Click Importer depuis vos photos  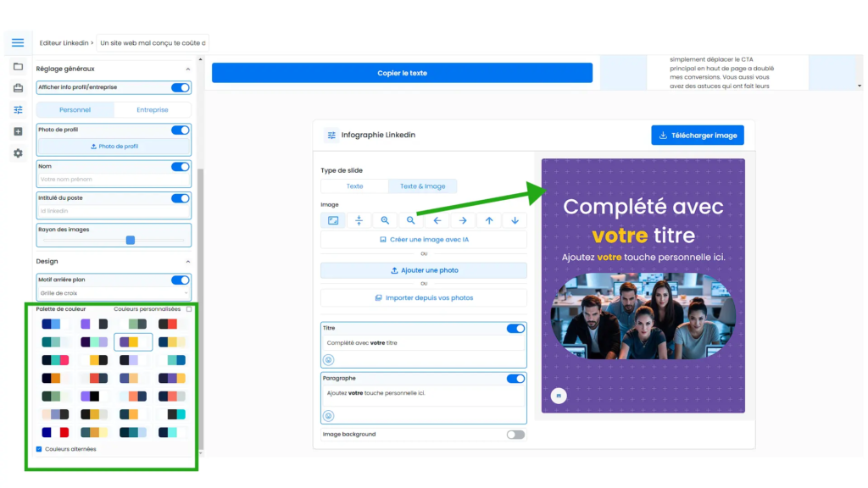point(424,297)
